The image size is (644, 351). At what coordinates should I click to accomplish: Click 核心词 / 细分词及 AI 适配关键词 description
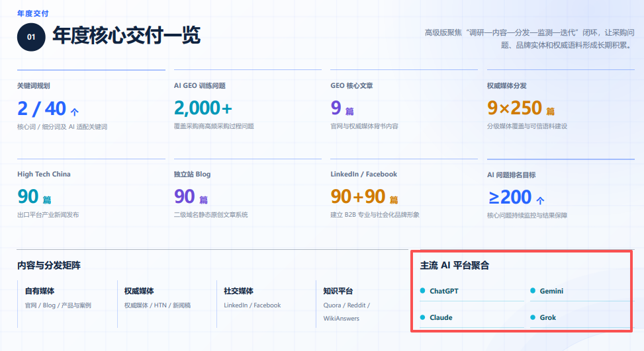pyautogui.click(x=62, y=127)
